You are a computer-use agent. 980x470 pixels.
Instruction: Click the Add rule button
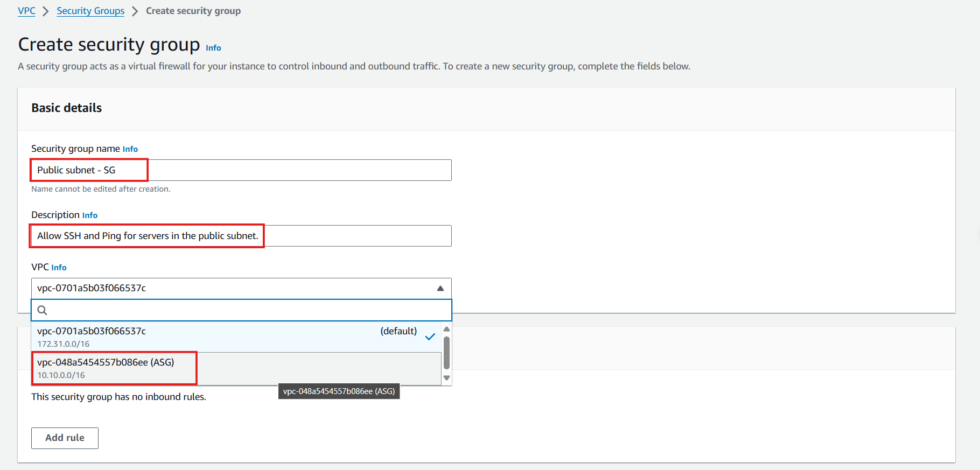[x=65, y=438]
